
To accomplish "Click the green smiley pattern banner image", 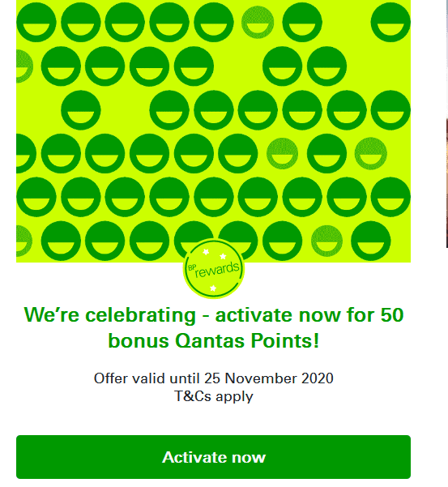I will pos(213,131).
